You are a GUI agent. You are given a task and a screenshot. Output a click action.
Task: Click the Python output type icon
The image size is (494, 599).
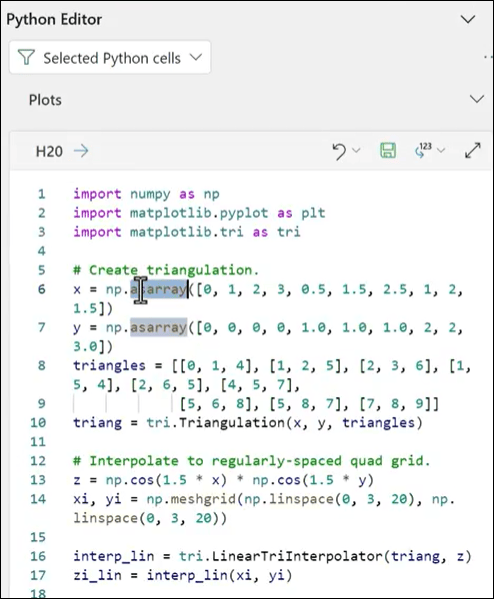click(x=423, y=151)
